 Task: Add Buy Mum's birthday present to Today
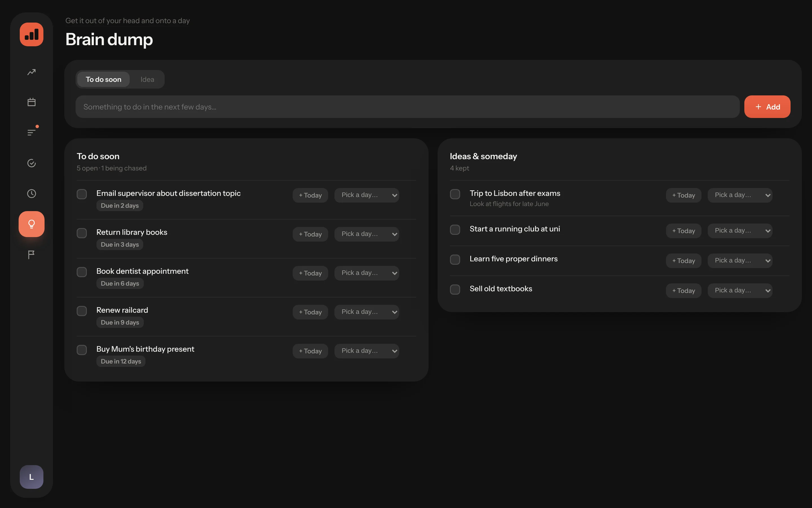(x=310, y=351)
